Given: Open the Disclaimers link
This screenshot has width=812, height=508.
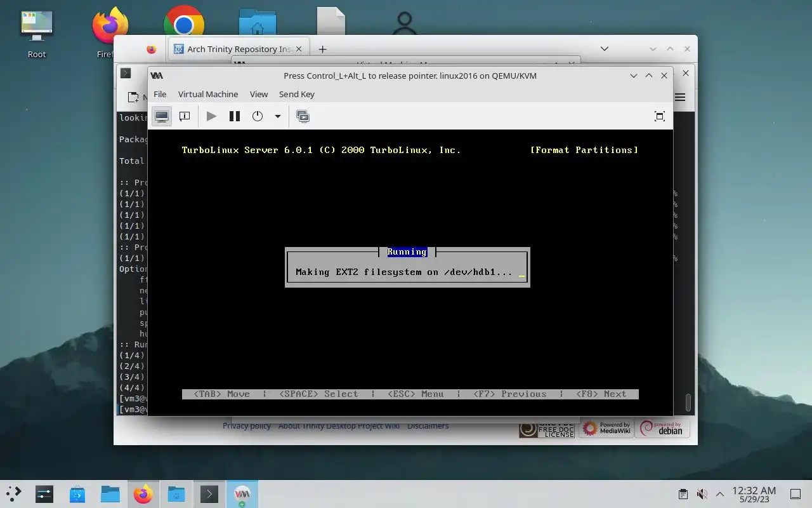Looking at the screenshot, I should click(x=428, y=425).
